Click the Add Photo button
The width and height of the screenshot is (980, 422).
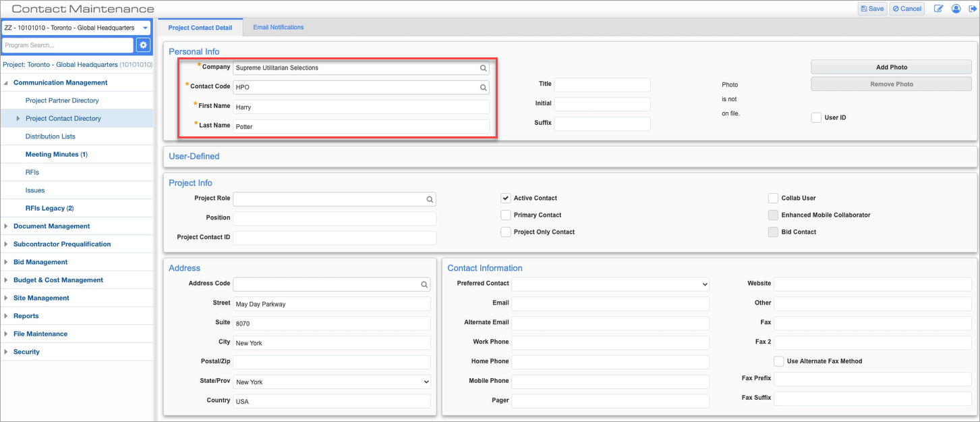tap(892, 68)
